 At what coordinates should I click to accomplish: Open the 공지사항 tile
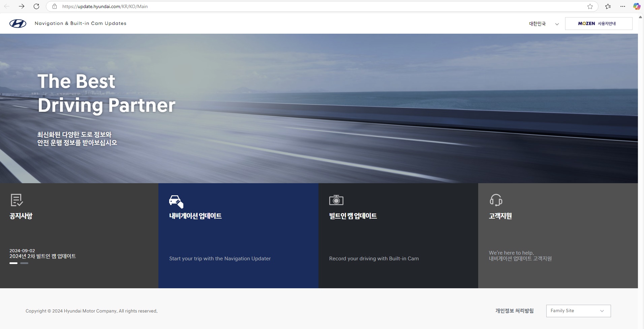point(79,236)
